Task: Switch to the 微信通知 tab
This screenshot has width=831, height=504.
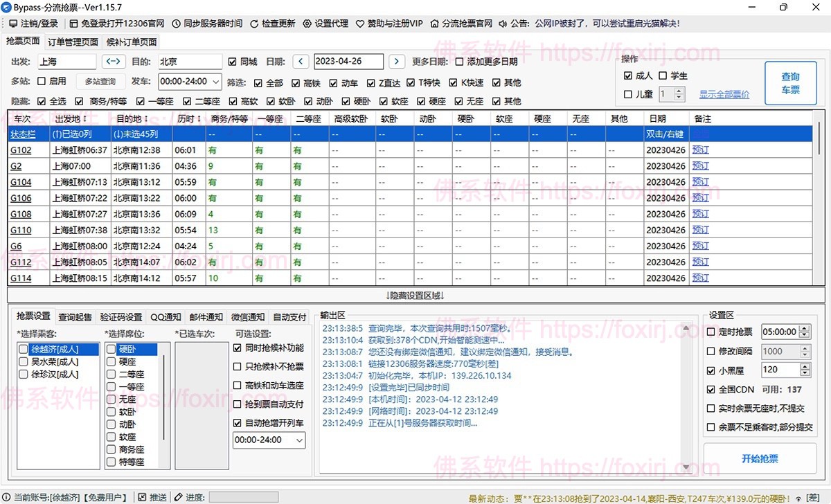Action: click(248, 317)
